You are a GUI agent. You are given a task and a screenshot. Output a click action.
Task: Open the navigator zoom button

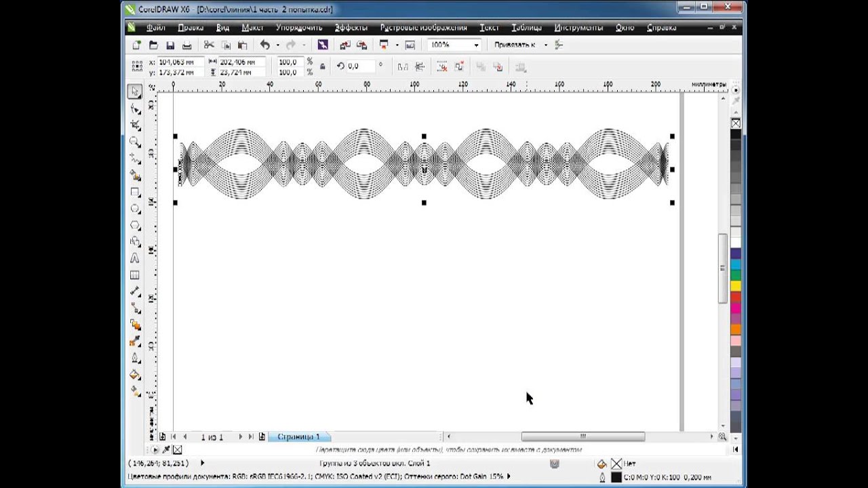click(723, 437)
